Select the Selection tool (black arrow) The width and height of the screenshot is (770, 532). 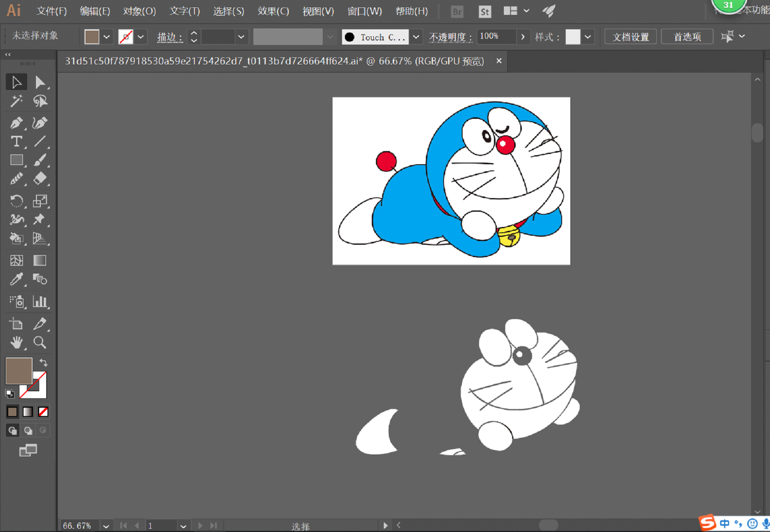tap(17, 82)
